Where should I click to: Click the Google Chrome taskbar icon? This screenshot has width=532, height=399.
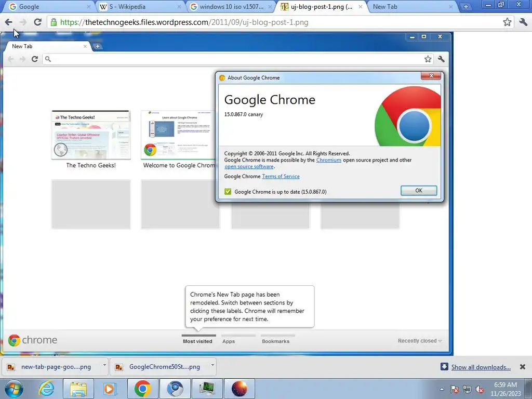(142, 389)
